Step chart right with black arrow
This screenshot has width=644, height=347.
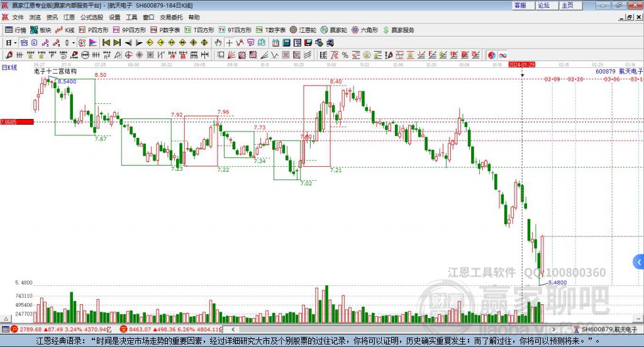point(139,43)
